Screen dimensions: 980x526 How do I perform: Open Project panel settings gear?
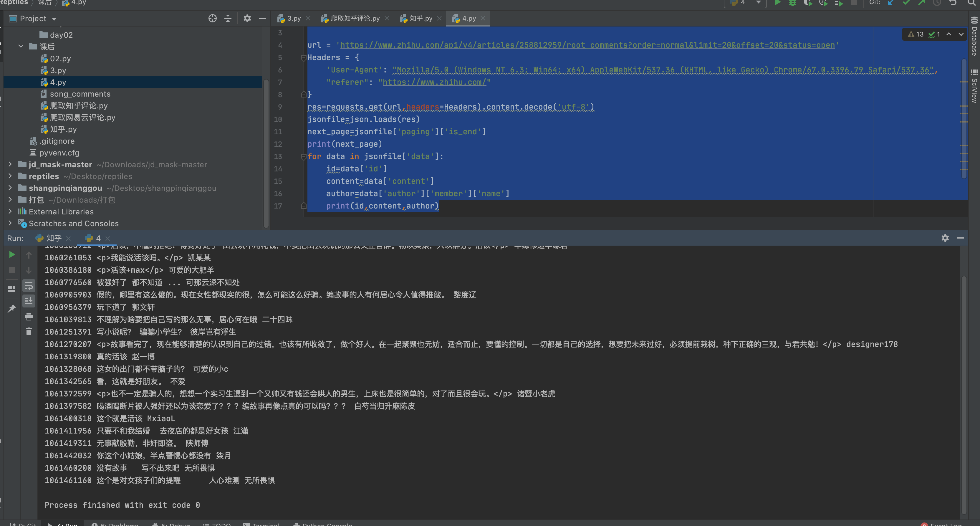click(247, 18)
